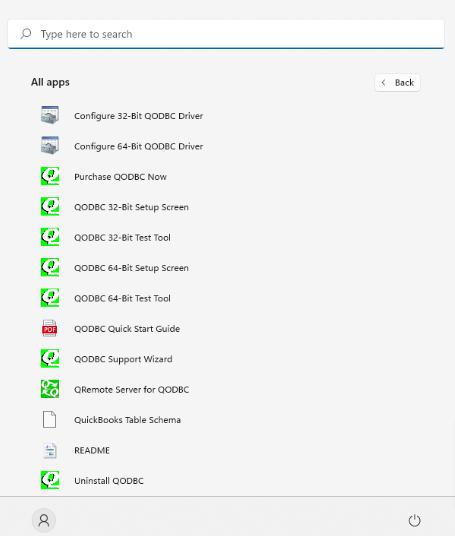Open the power options icon
Viewport: 455px width, 536px height.
tap(414, 520)
